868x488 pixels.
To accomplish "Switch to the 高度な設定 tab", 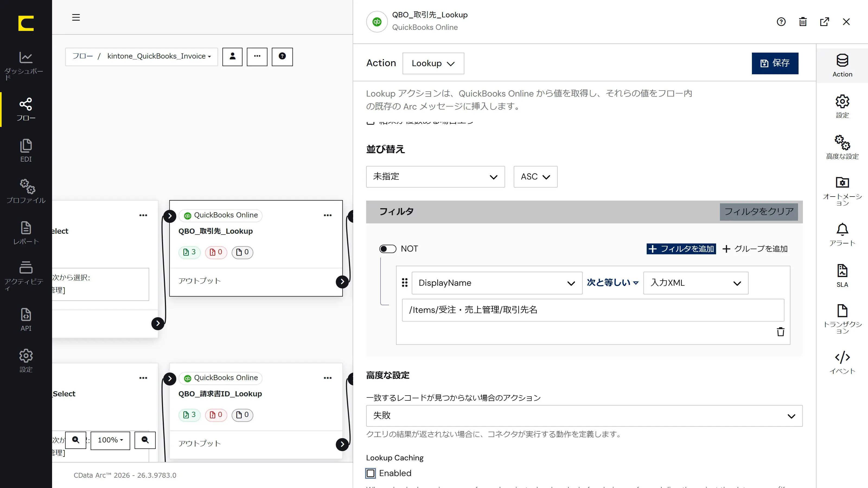I will pyautogui.click(x=842, y=147).
